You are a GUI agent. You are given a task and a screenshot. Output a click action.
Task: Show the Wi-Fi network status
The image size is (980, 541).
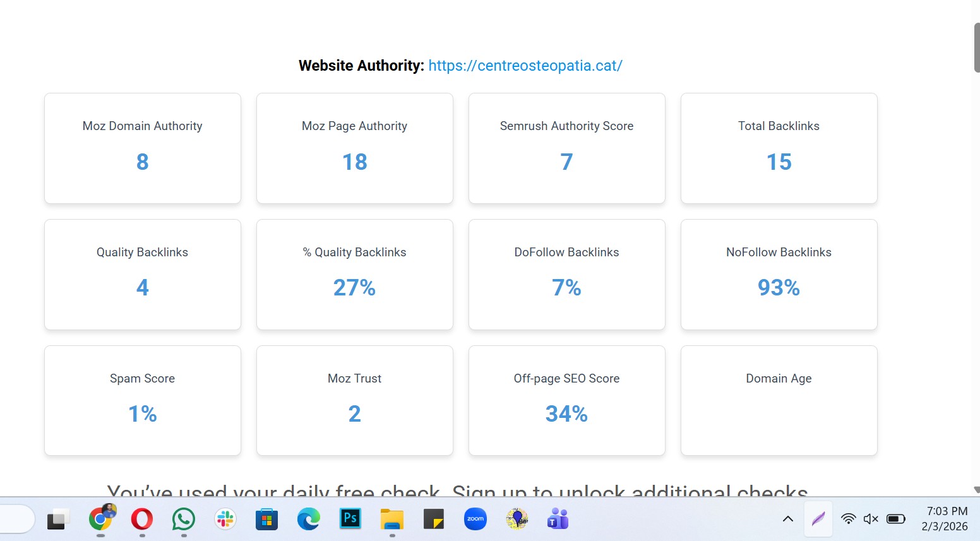pyautogui.click(x=849, y=519)
